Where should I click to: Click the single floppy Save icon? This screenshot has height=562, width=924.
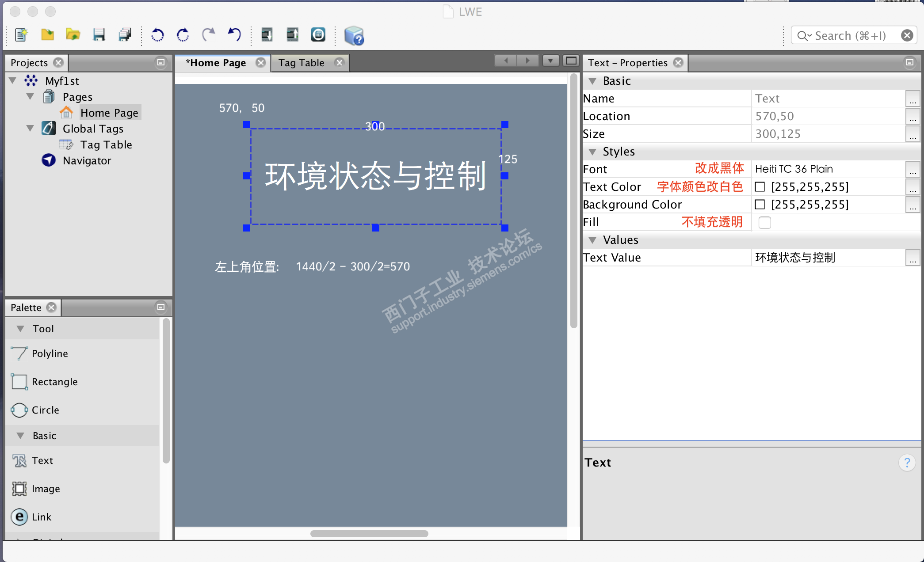click(x=99, y=35)
